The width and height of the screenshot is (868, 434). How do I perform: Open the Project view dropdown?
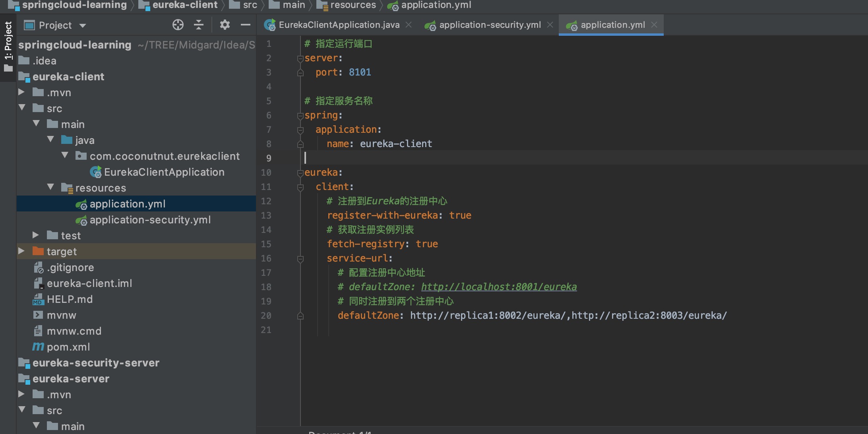click(x=83, y=26)
